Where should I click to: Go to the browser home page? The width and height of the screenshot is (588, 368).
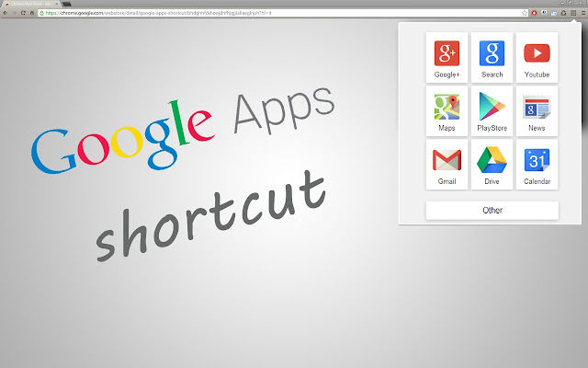click(x=32, y=13)
